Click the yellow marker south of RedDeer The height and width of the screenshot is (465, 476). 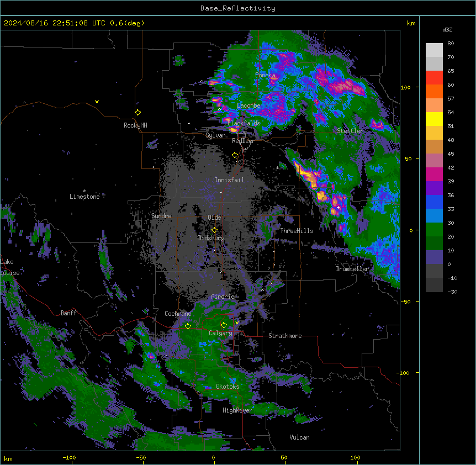[235, 155]
